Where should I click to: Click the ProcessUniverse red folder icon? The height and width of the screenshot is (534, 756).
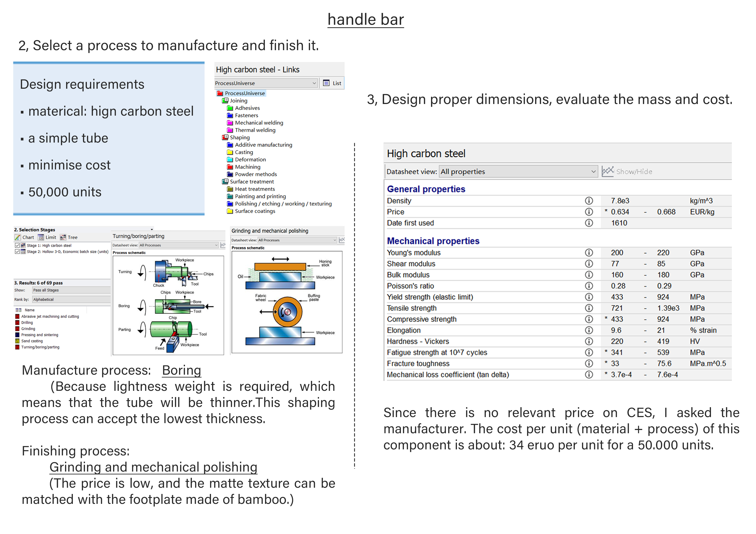(220, 93)
